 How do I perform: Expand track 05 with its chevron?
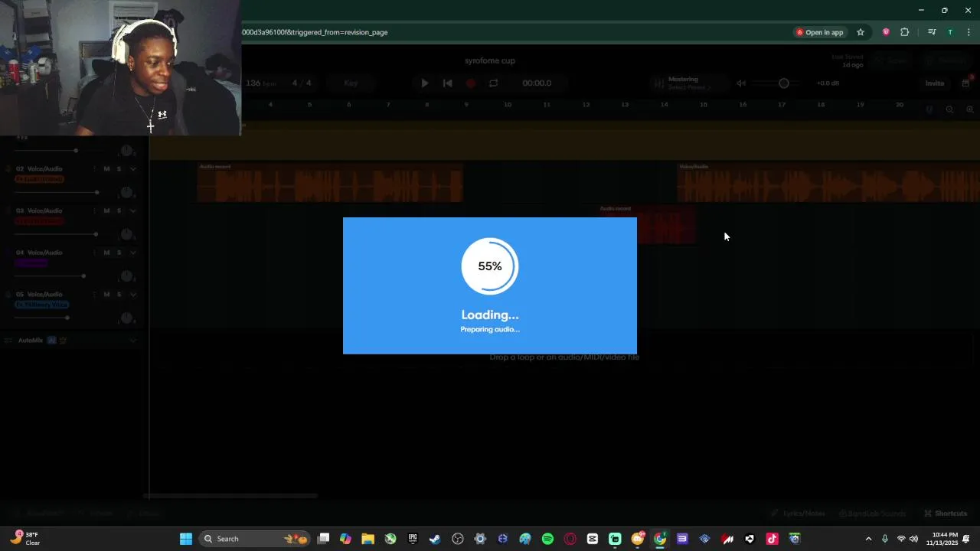point(133,295)
